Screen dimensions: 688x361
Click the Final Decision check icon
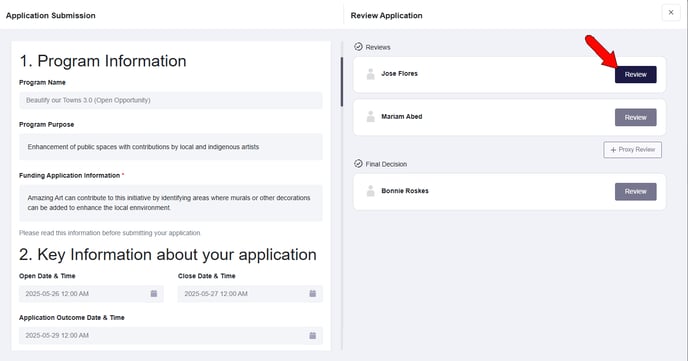click(x=358, y=164)
